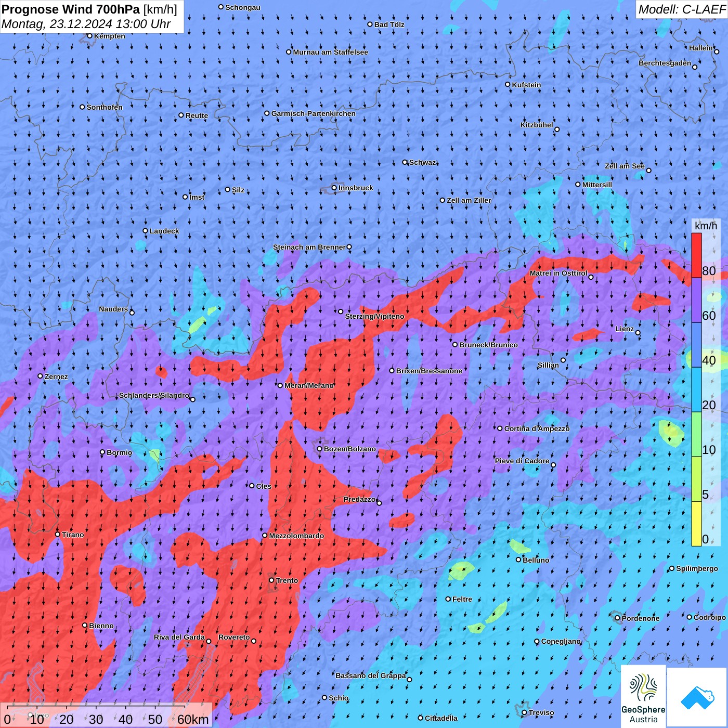Click the 'Feltre' label
The image size is (728, 728).
point(462,599)
